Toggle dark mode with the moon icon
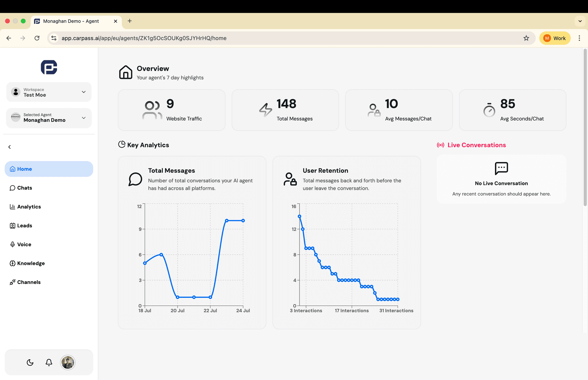 click(x=30, y=362)
